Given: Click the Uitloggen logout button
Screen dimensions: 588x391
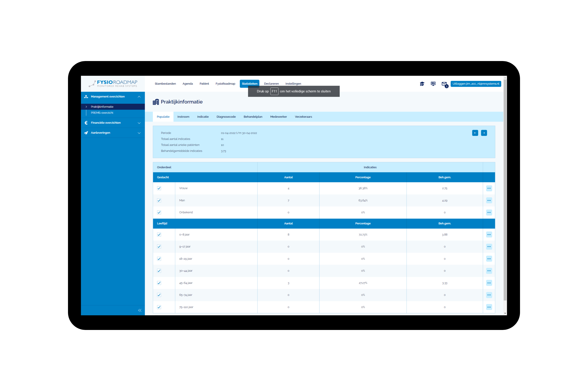Looking at the screenshot, I should tap(475, 84).
